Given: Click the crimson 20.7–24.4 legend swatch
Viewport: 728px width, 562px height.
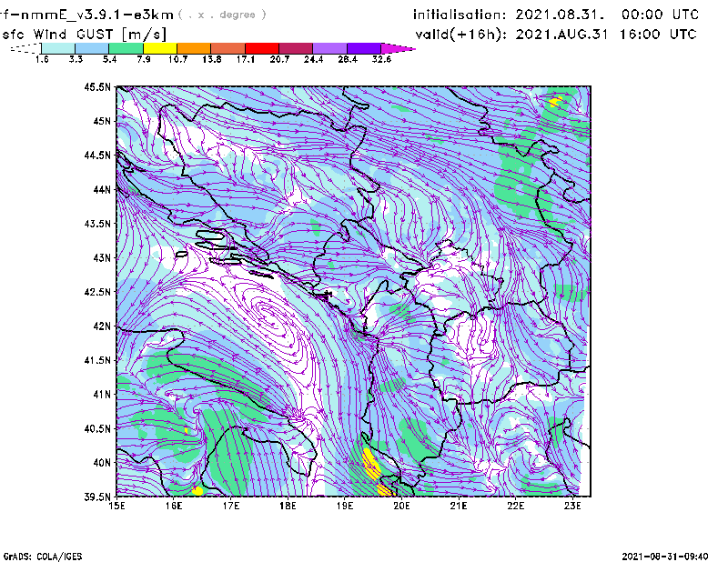Looking at the screenshot, I should (x=297, y=48).
